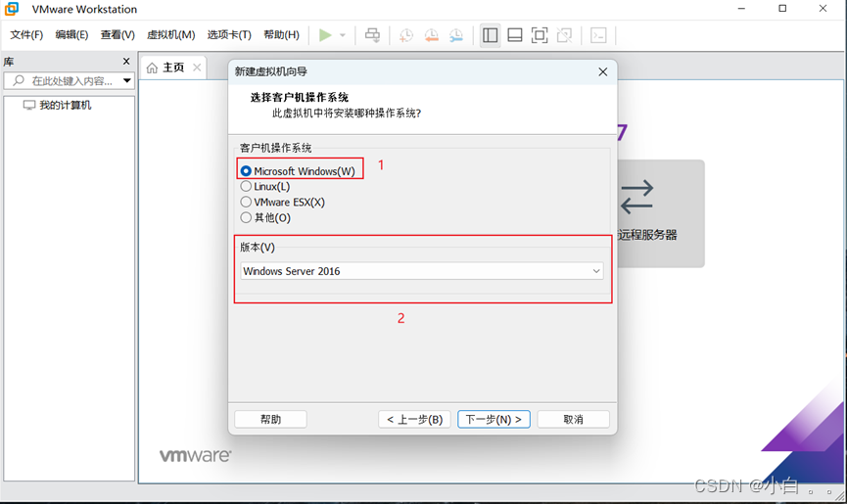Close the 主页 tab
Image resolution: width=847 pixels, height=504 pixels.
pos(197,68)
